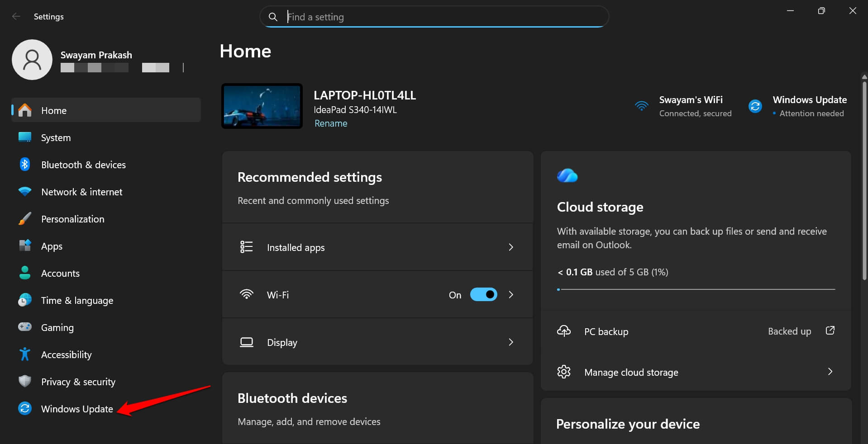The image size is (868, 444).
Task: Click the search magnifier icon
Action: (273, 17)
